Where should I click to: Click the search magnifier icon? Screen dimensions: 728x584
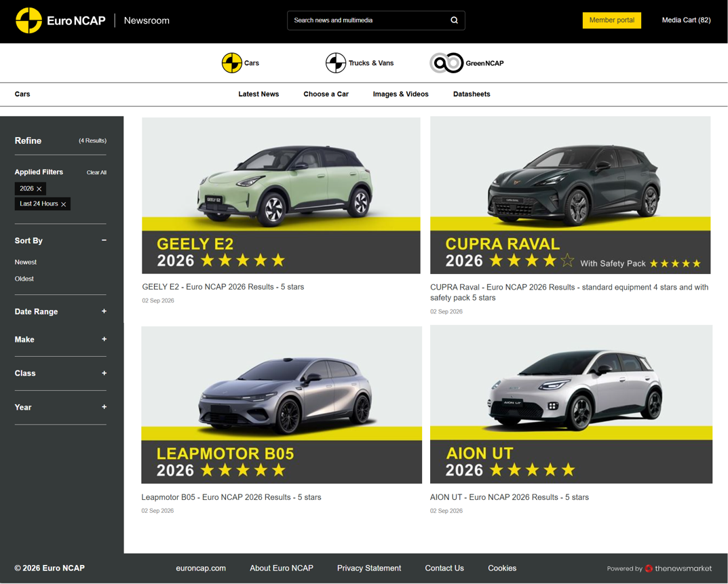click(x=454, y=20)
